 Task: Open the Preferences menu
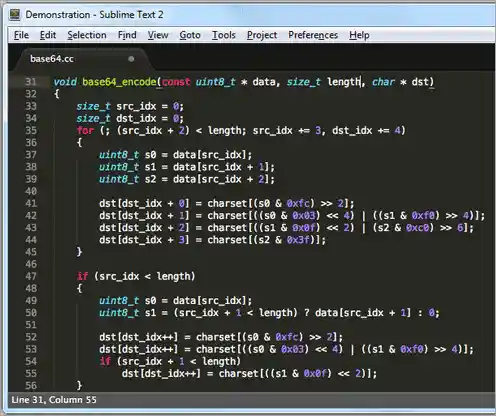(x=313, y=35)
